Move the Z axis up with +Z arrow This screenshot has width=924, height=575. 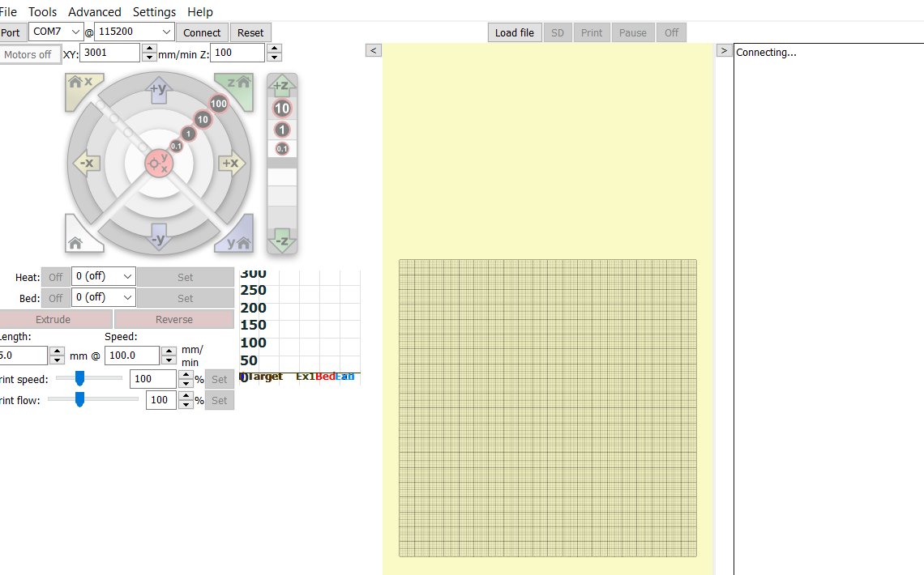point(282,85)
